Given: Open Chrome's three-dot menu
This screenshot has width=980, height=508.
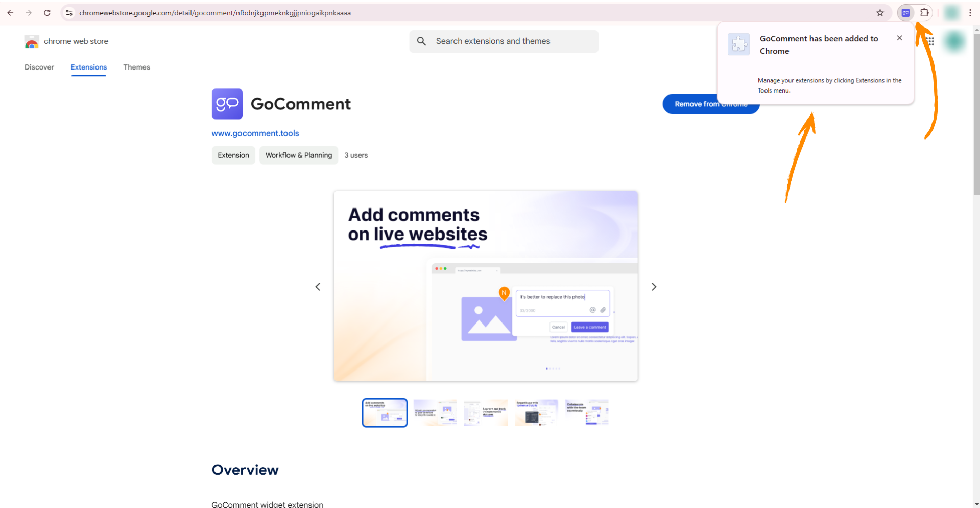Looking at the screenshot, I should 970,13.
